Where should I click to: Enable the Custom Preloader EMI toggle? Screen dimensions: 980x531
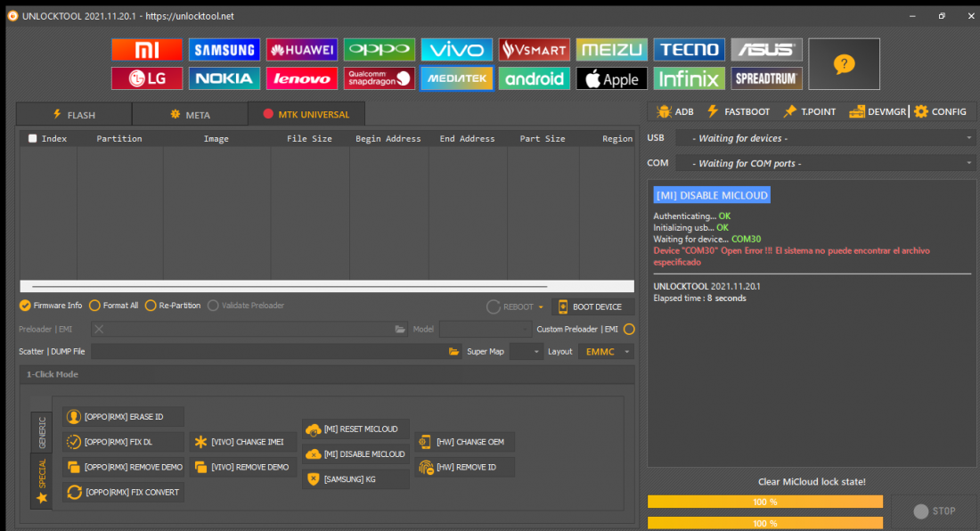[x=629, y=330]
